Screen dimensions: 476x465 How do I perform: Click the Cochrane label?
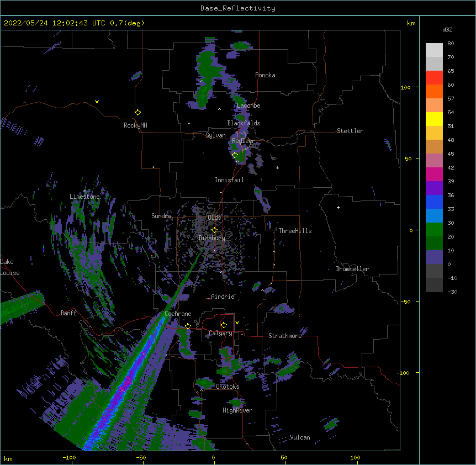(178, 314)
